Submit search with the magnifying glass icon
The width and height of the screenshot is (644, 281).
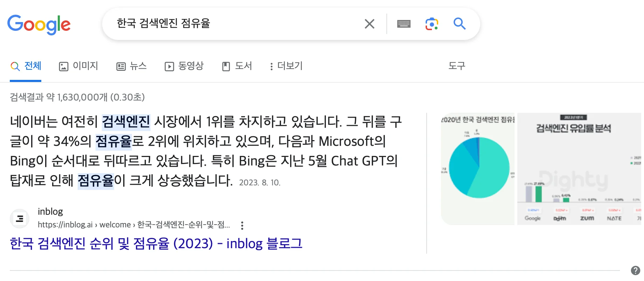point(460,24)
